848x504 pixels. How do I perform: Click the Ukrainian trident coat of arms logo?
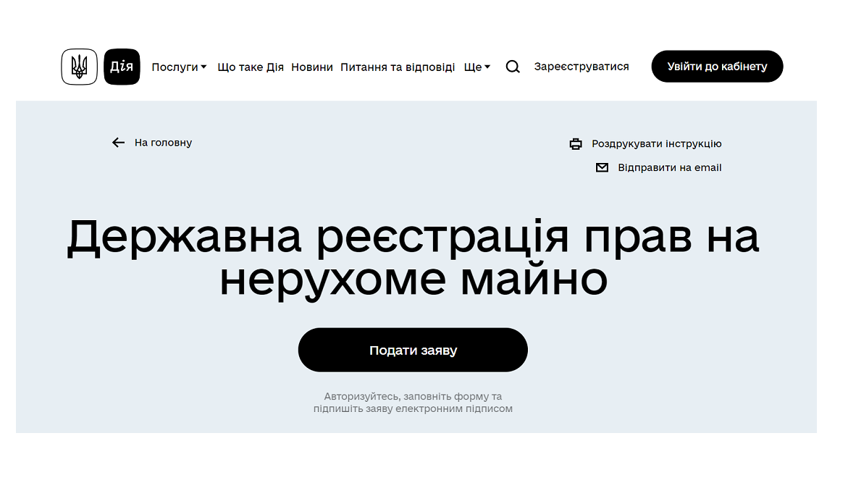pos(79,67)
